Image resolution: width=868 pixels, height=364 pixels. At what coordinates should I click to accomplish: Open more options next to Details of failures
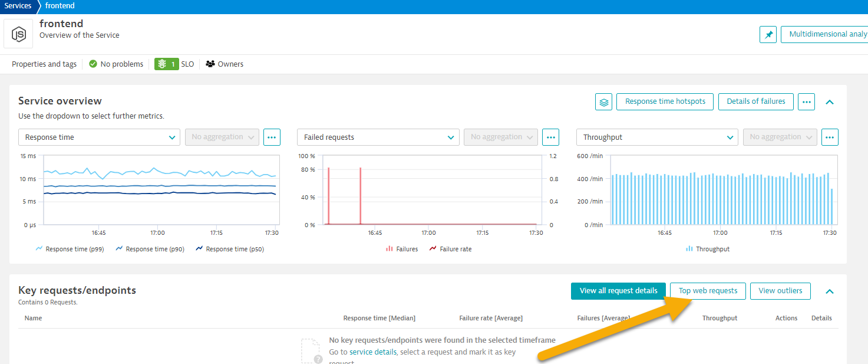(x=806, y=101)
